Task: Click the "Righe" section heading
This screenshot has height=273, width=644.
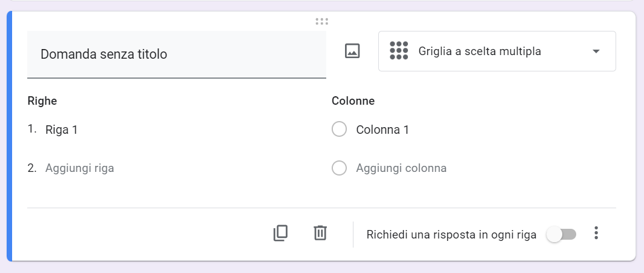Action: (42, 101)
